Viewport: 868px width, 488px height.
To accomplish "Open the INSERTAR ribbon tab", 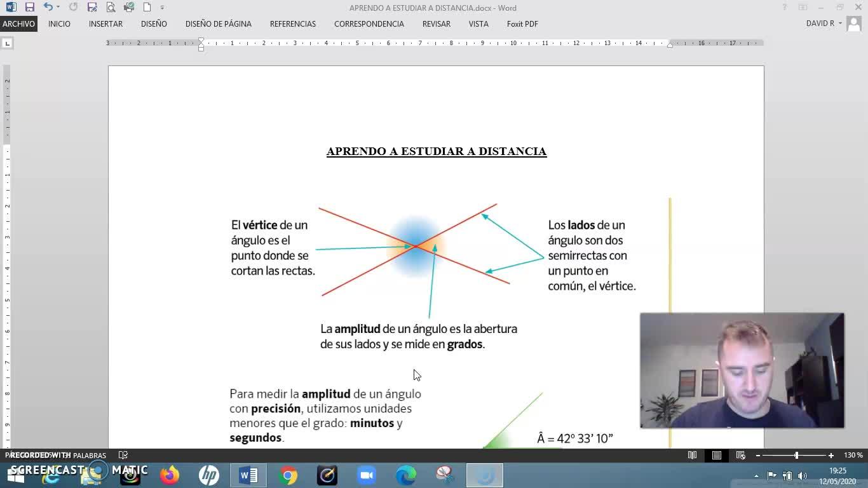I will 105,24.
